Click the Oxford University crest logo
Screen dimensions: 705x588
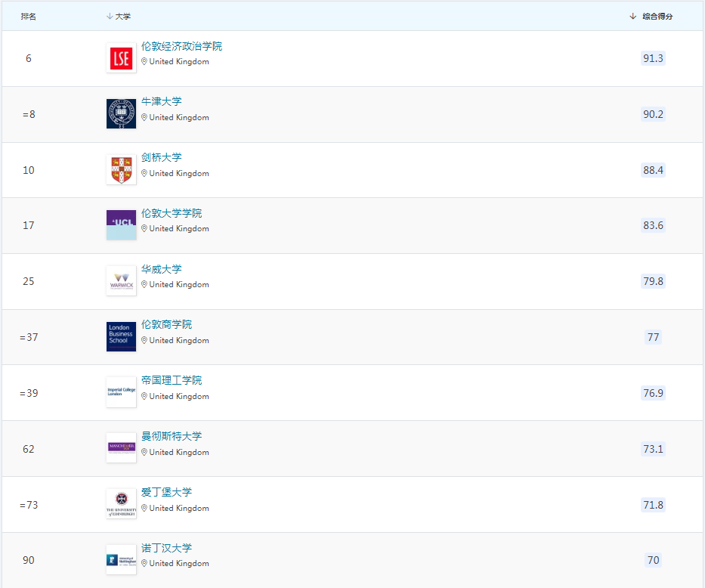pos(121,114)
